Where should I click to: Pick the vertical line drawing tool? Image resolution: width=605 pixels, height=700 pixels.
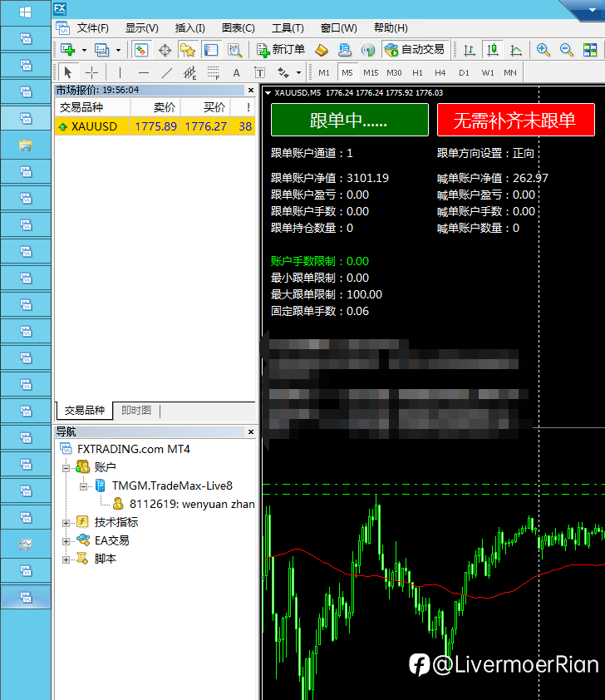pos(120,72)
